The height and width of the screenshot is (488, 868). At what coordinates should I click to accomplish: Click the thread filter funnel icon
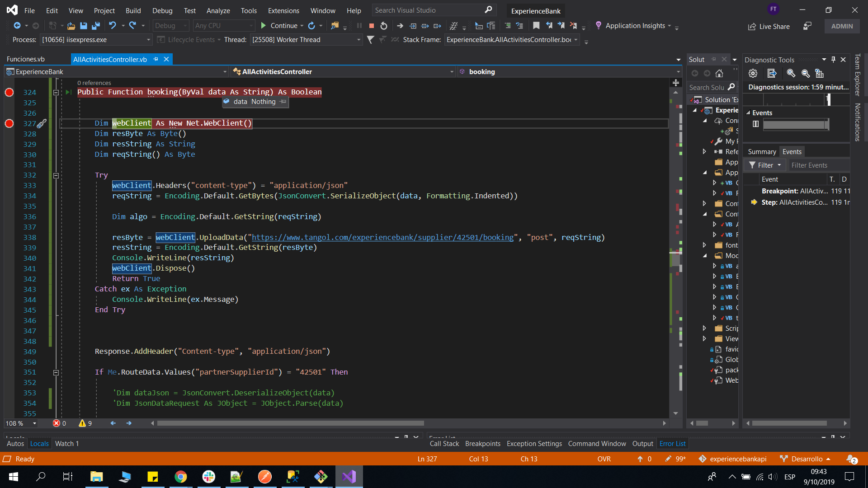pyautogui.click(x=370, y=40)
